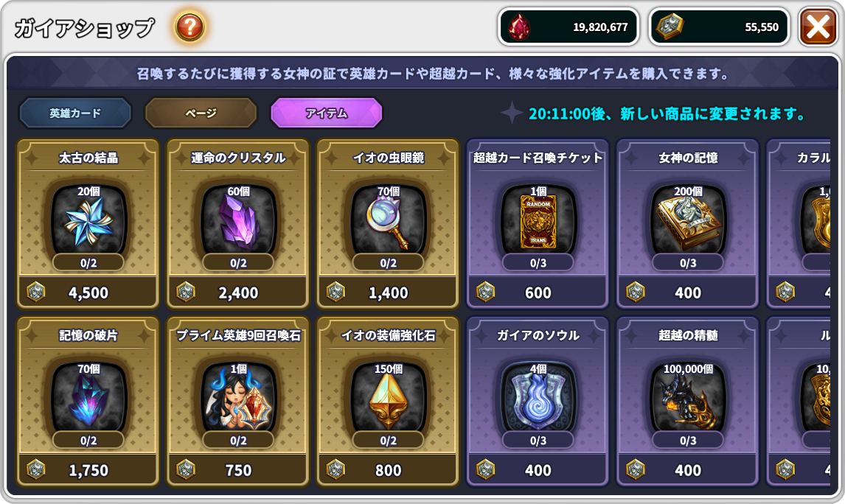Viewport: 845px width, 504px height.
Task: Buy 太古の結晶 for 4,500 price button
Action: coord(88,293)
